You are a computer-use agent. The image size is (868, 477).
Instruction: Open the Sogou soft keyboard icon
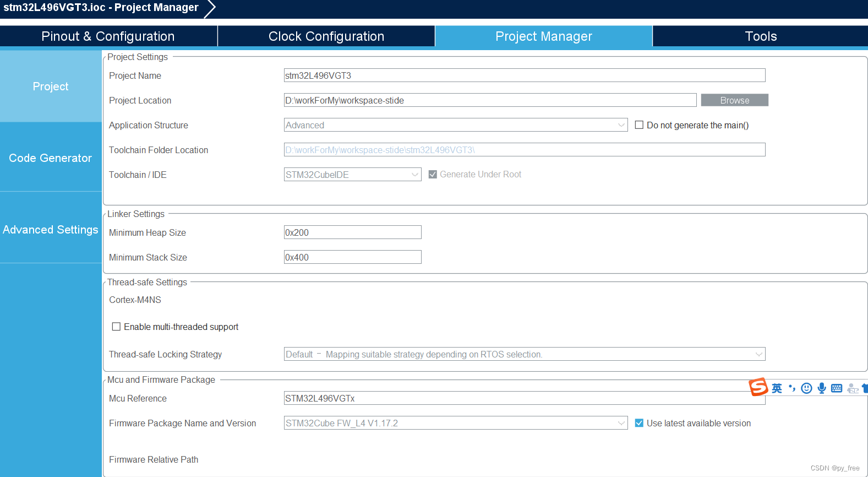(837, 388)
